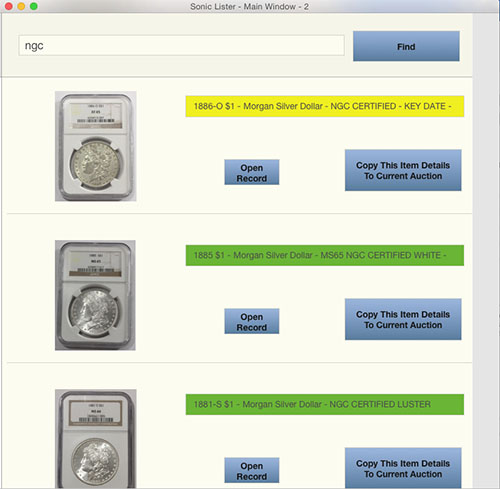Click the Find button

pyautogui.click(x=406, y=46)
